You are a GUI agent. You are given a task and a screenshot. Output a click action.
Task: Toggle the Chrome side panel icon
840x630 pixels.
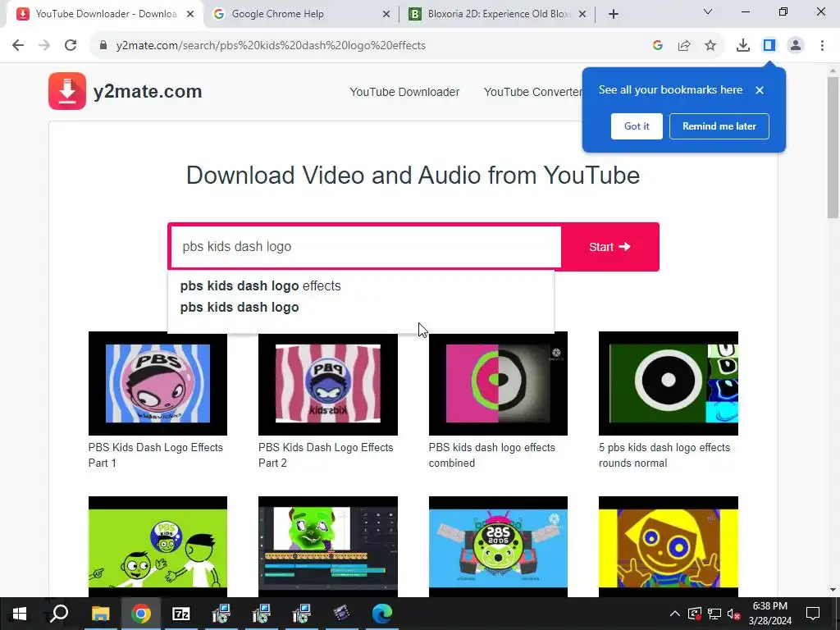pyautogui.click(x=769, y=46)
